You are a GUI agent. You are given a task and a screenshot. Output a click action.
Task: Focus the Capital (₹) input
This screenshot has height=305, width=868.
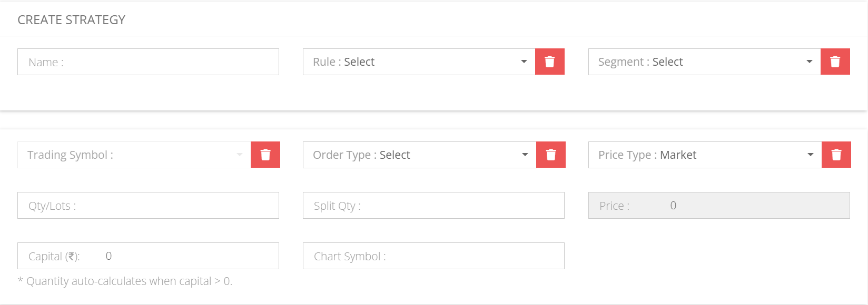pyautogui.click(x=148, y=256)
